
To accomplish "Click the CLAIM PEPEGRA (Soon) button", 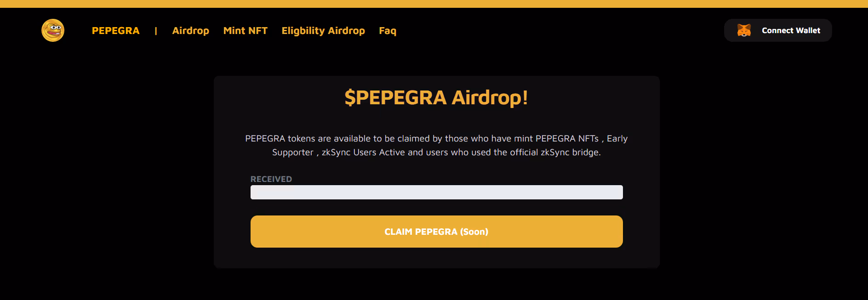I will pyautogui.click(x=436, y=232).
